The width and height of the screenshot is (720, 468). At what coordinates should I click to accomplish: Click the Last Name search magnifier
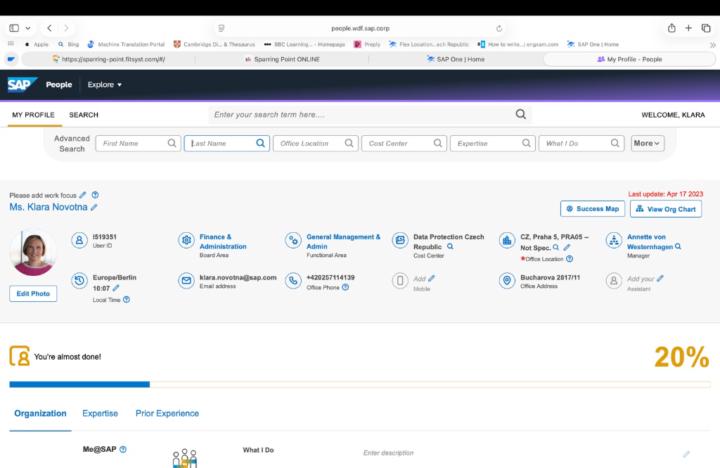[x=260, y=143]
